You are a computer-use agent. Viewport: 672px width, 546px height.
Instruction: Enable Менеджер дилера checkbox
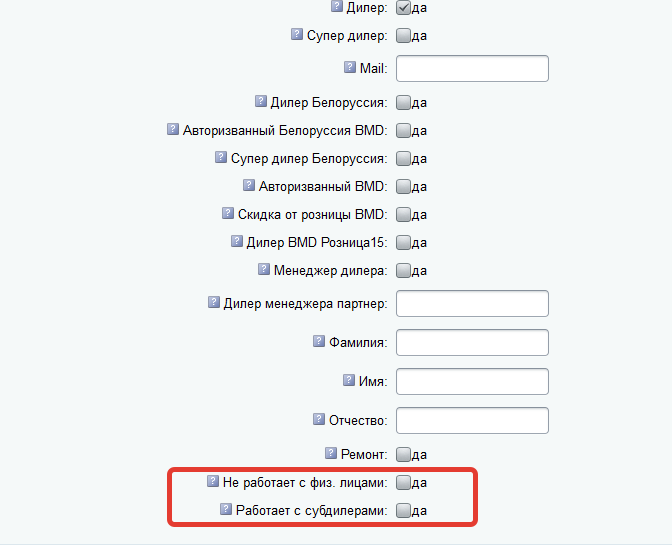tap(404, 270)
